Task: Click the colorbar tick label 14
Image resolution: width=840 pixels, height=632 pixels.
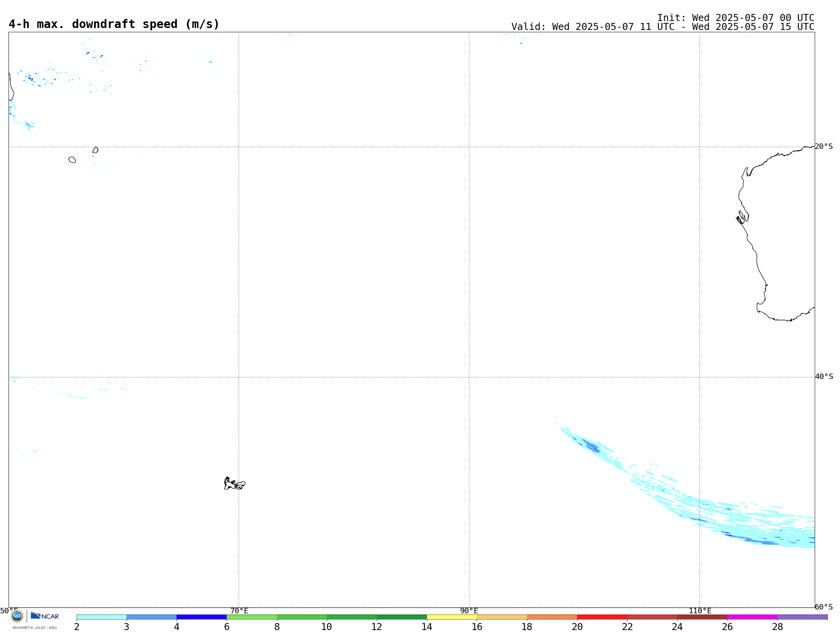Action: coord(427,627)
